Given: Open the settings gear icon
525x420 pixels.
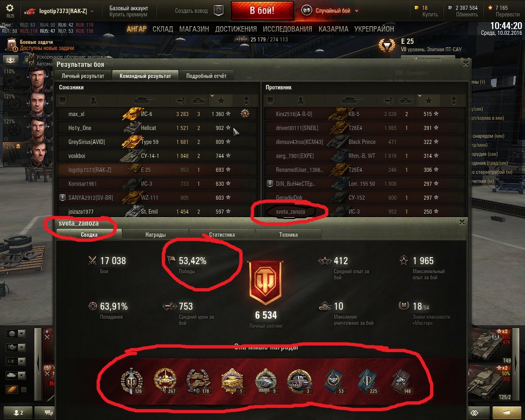Looking at the screenshot, I should [x=10, y=8].
